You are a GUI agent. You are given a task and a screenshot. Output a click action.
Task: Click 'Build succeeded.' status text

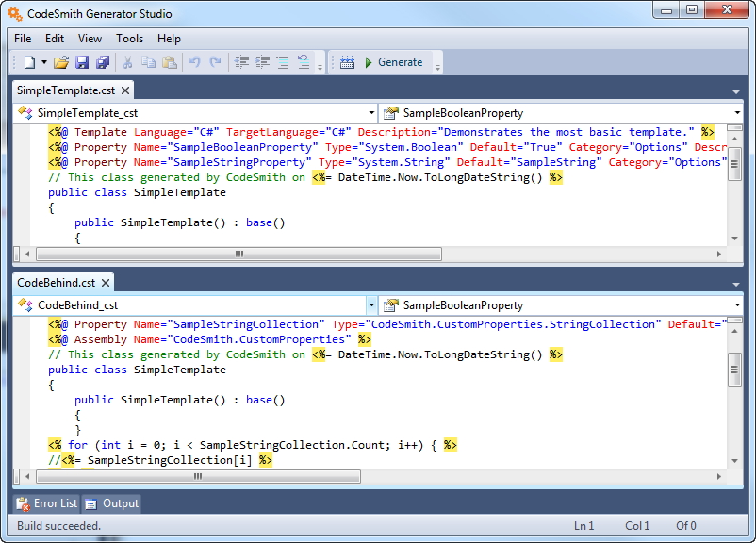[58, 526]
